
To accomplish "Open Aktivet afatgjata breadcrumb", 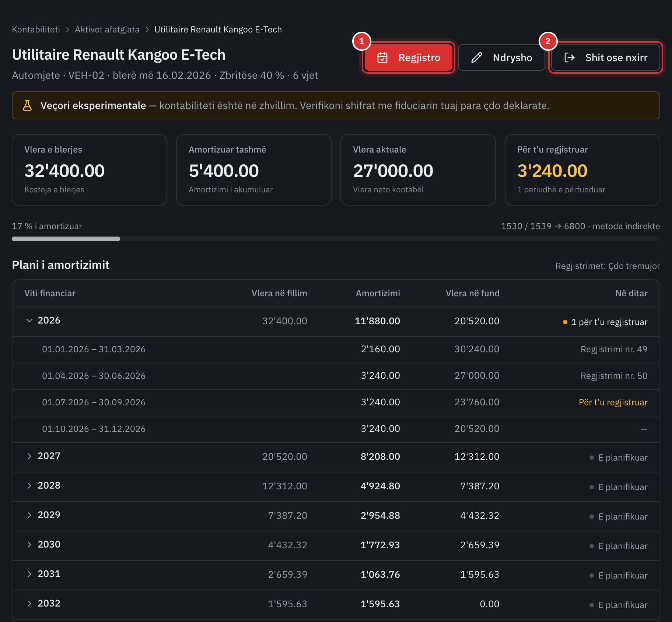I will point(107,29).
